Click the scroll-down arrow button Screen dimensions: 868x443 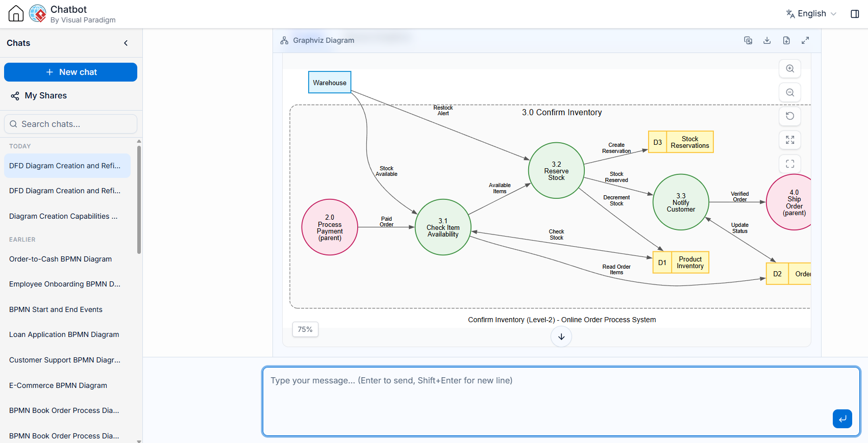(561, 336)
